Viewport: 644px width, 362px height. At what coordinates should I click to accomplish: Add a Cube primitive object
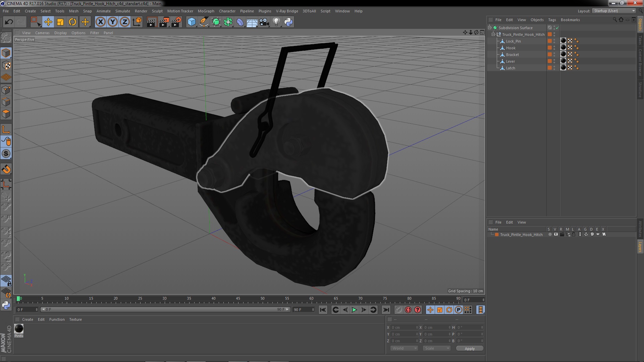coord(192,22)
